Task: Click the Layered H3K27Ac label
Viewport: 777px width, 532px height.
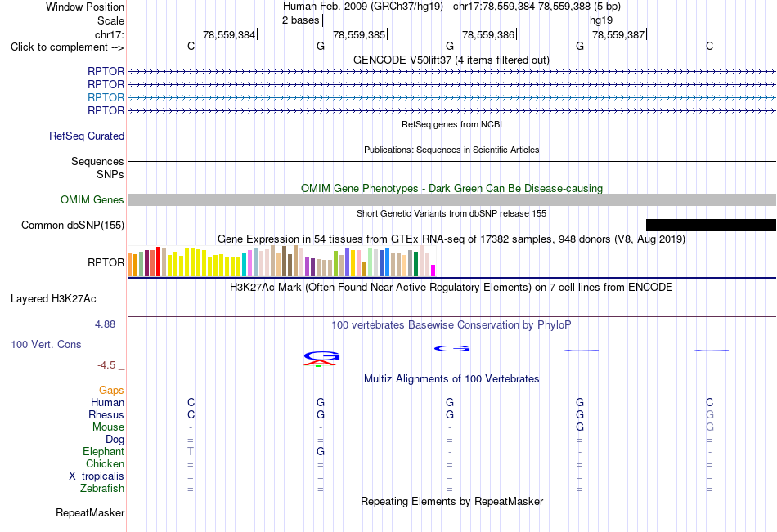Action: click(x=53, y=299)
